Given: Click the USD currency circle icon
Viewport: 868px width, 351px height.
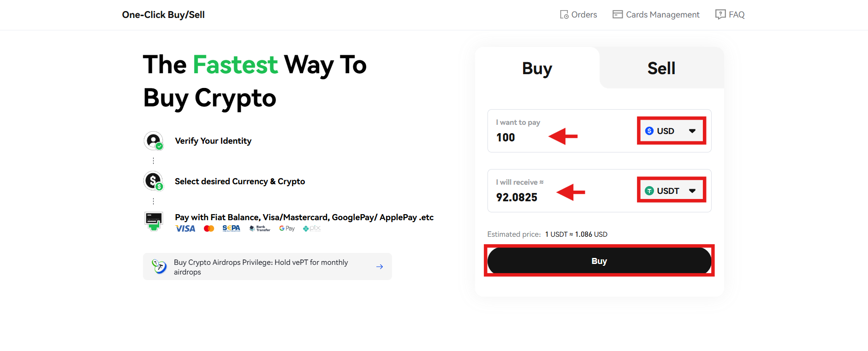Looking at the screenshot, I should (x=648, y=131).
